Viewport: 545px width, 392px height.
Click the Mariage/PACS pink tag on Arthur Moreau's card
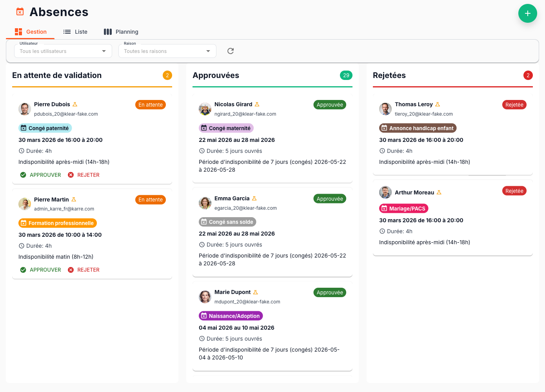pos(403,208)
